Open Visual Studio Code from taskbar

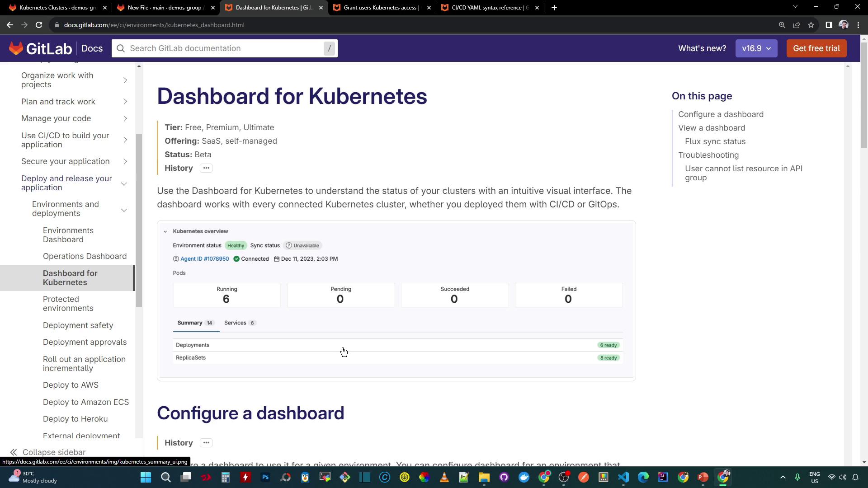coord(623,477)
